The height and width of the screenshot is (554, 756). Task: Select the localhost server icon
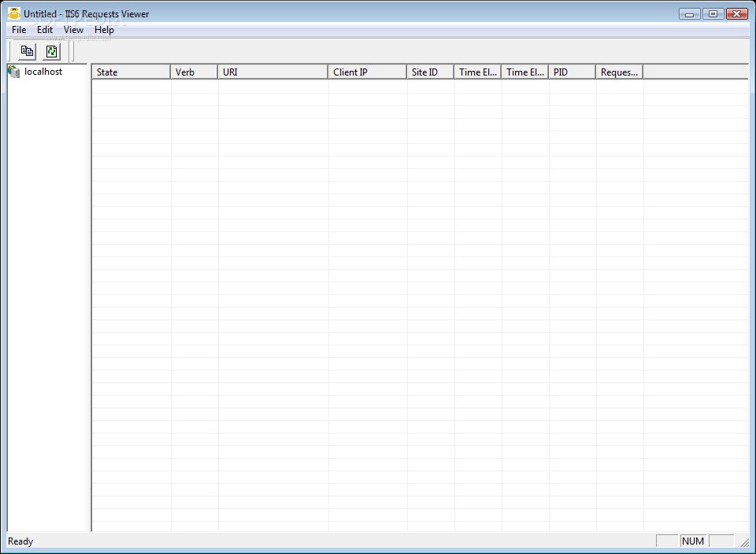(14, 72)
